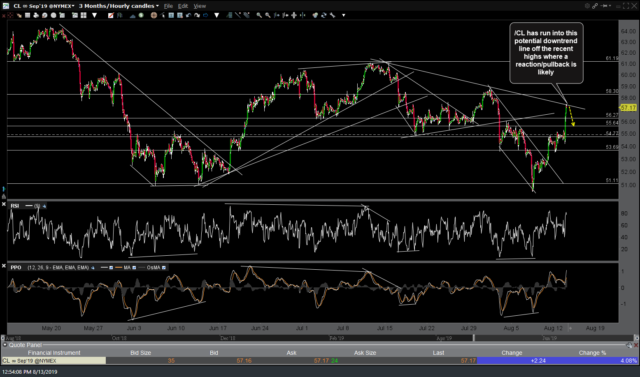Open dropdown triangle after grid layout icon
640x377 pixels.
point(95,16)
